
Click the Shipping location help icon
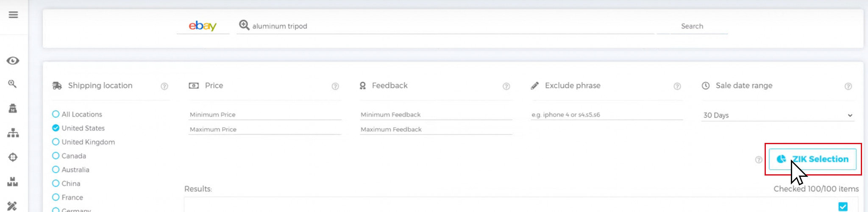click(x=164, y=86)
